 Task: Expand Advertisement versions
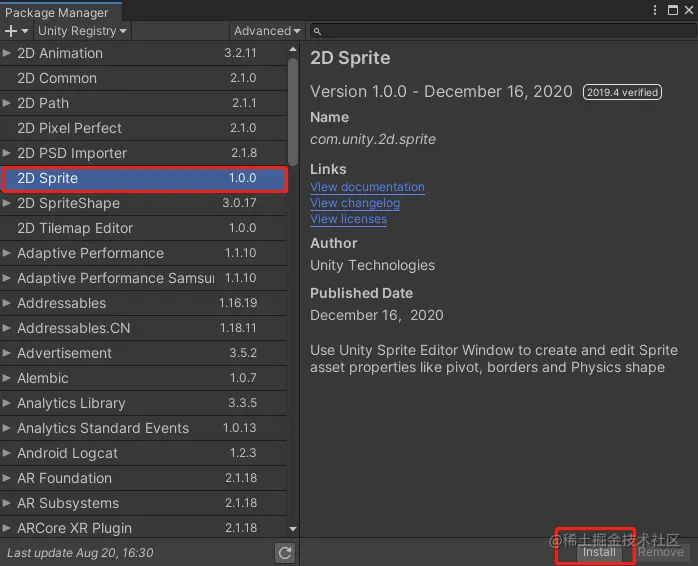point(7,353)
